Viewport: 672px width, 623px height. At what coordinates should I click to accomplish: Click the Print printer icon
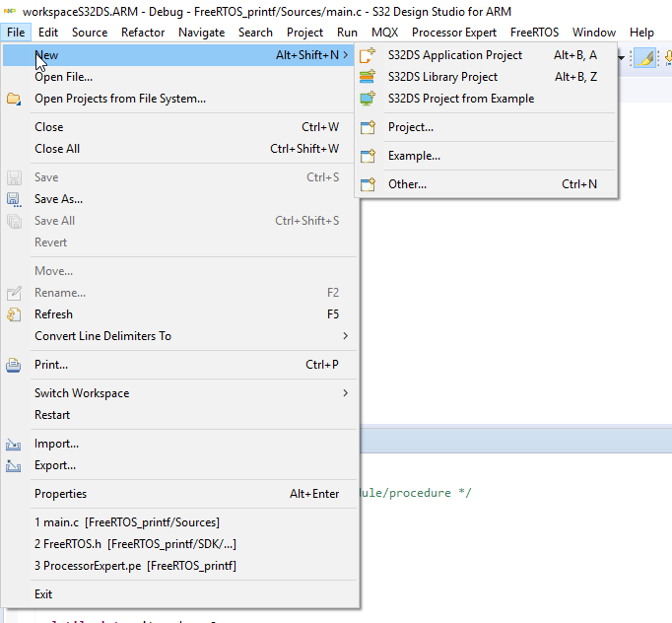pyautogui.click(x=14, y=365)
